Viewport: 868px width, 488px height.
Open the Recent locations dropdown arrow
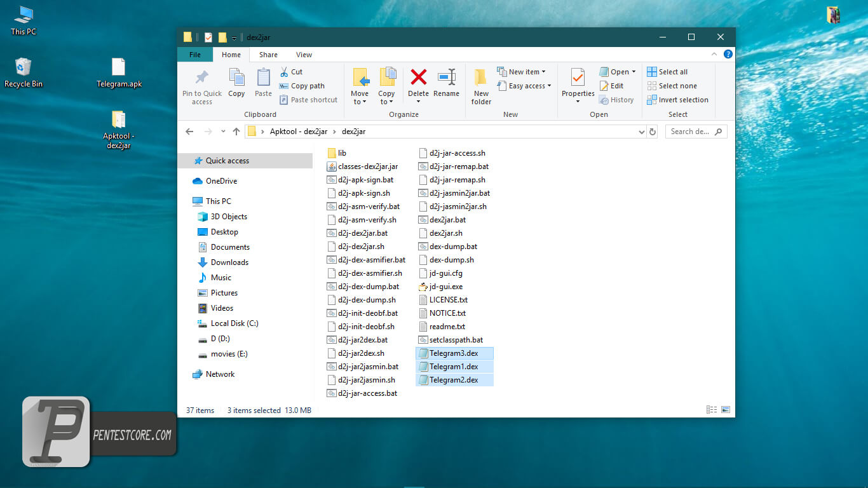(223, 132)
